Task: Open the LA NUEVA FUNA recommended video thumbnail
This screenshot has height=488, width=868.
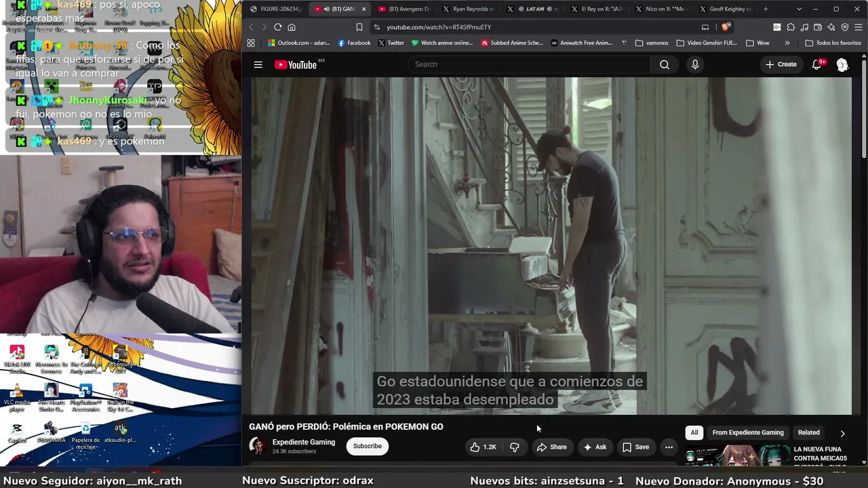Action: [737, 455]
